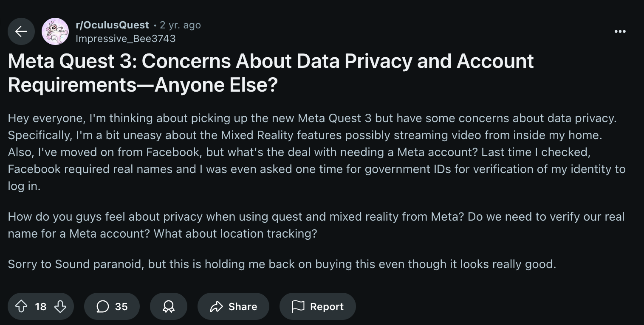
Task: Click the Share arrow icon
Action: tap(217, 306)
